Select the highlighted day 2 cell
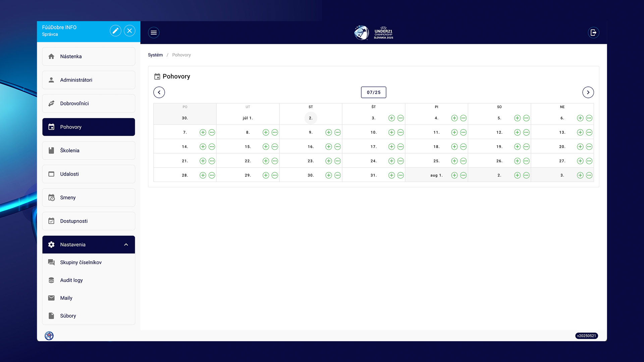644x362 pixels. [311, 118]
